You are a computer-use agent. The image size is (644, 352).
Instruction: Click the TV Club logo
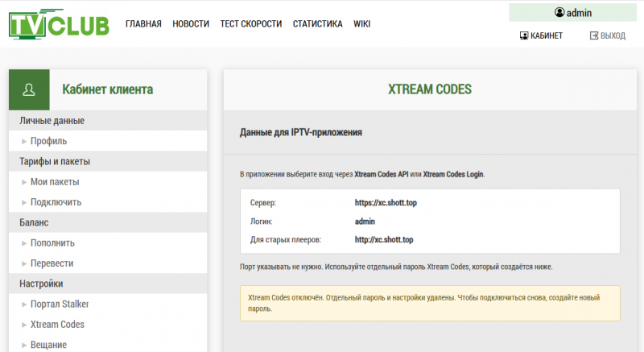point(59,24)
